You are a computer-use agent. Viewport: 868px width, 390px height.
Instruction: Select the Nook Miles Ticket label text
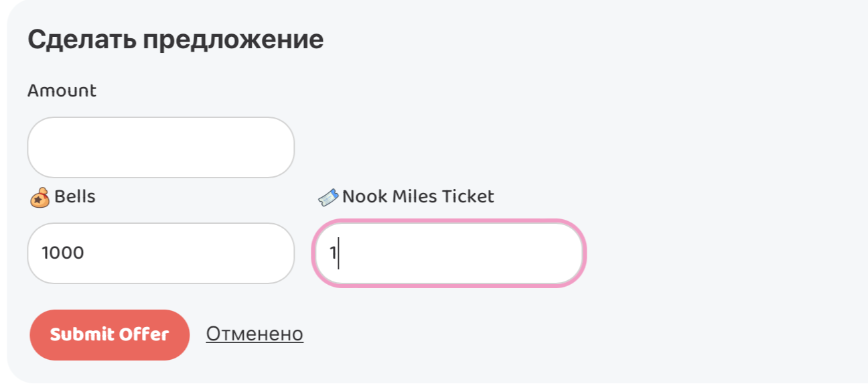pyautogui.click(x=419, y=196)
